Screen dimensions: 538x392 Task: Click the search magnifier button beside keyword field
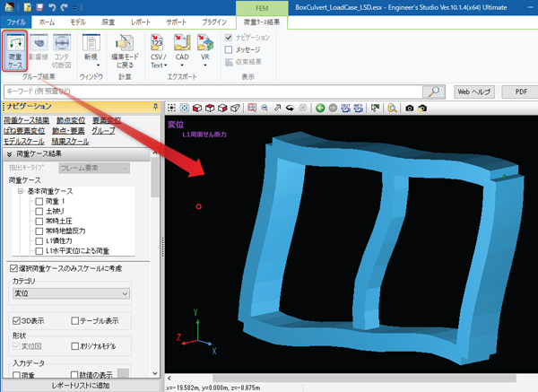pos(434,91)
